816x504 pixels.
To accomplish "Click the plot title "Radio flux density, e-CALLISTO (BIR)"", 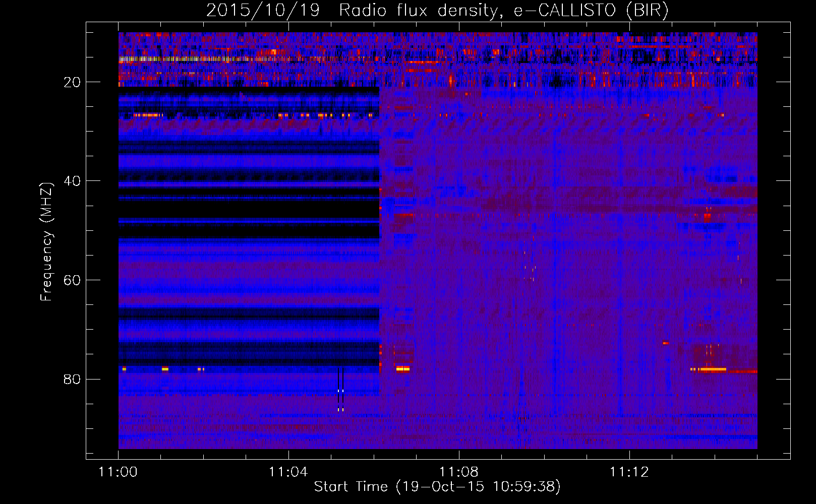I will tap(504, 11).
